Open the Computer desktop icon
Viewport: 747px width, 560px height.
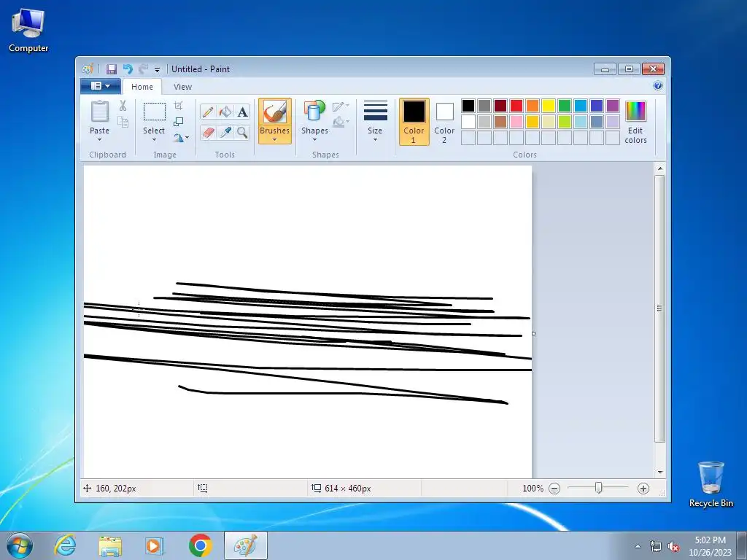tap(28, 30)
